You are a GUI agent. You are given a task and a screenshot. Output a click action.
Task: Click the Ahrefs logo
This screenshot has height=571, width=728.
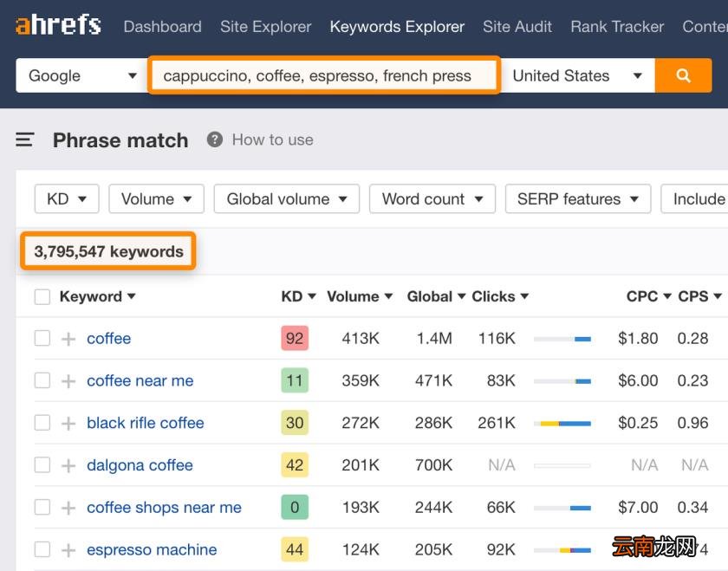(x=58, y=25)
